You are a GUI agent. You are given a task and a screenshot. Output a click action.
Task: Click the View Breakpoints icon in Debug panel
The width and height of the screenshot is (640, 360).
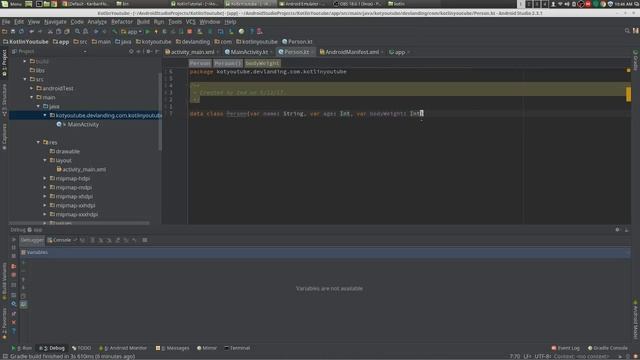pyautogui.click(x=13, y=266)
